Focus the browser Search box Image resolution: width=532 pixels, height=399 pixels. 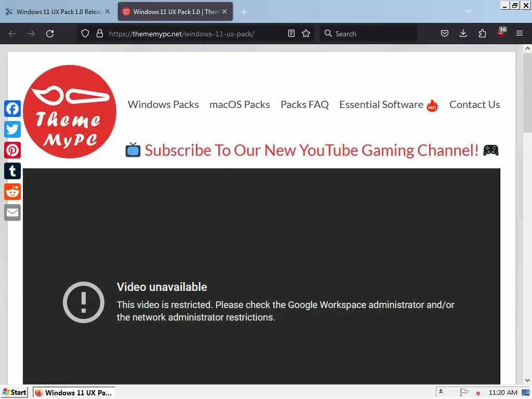click(x=368, y=34)
